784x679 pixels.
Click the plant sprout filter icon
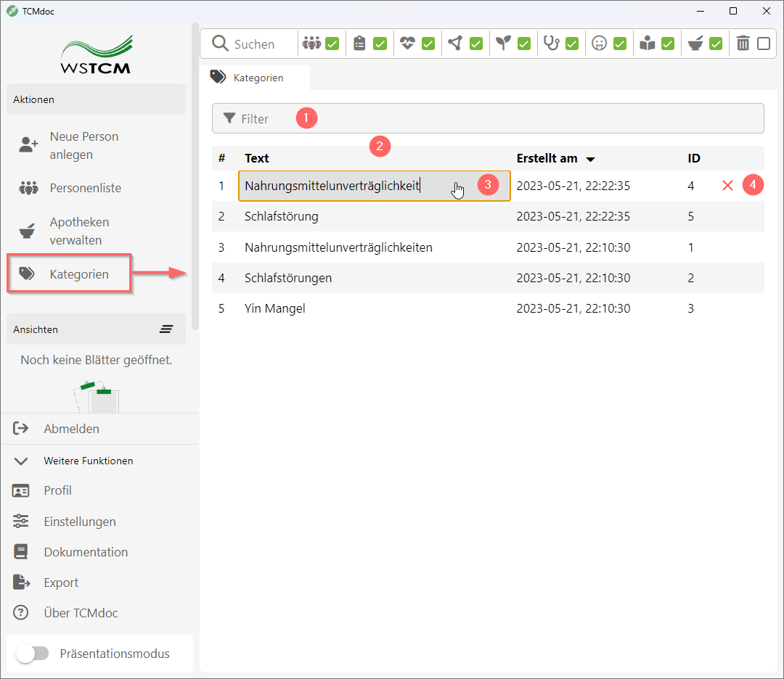[503, 44]
